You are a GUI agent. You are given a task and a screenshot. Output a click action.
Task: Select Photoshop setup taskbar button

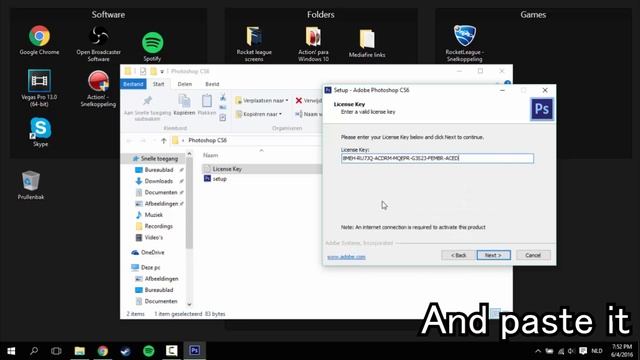coord(195,351)
